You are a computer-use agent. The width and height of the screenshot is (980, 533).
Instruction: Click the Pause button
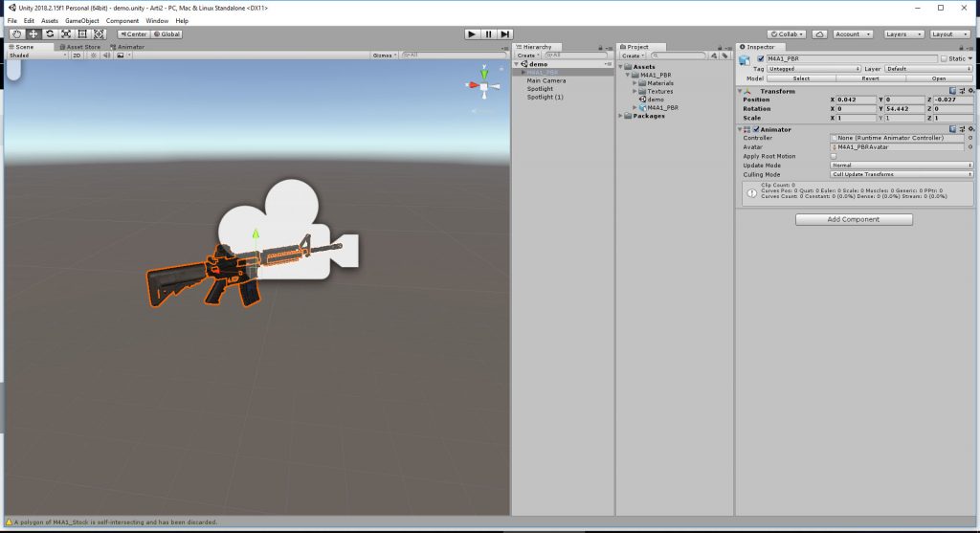(x=489, y=34)
